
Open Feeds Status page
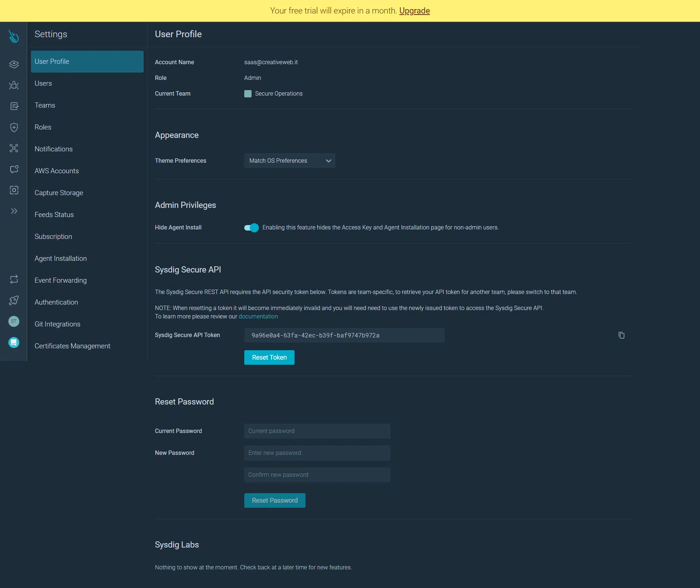click(87, 215)
